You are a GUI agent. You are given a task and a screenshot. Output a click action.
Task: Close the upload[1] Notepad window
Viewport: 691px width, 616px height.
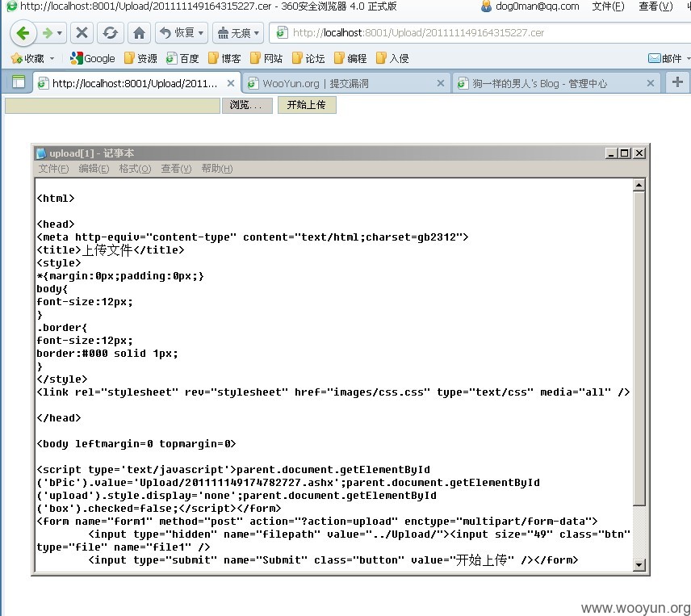pyautogui.click(x=639, y=153)
